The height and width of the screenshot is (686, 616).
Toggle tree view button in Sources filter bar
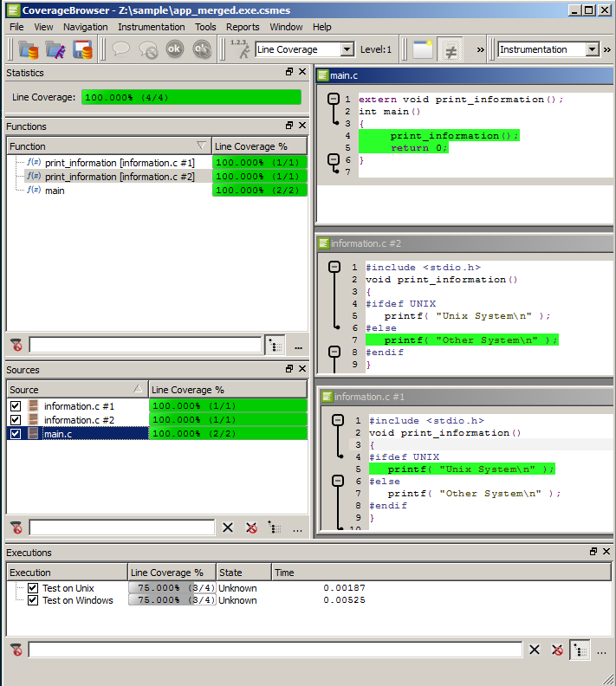275,527
